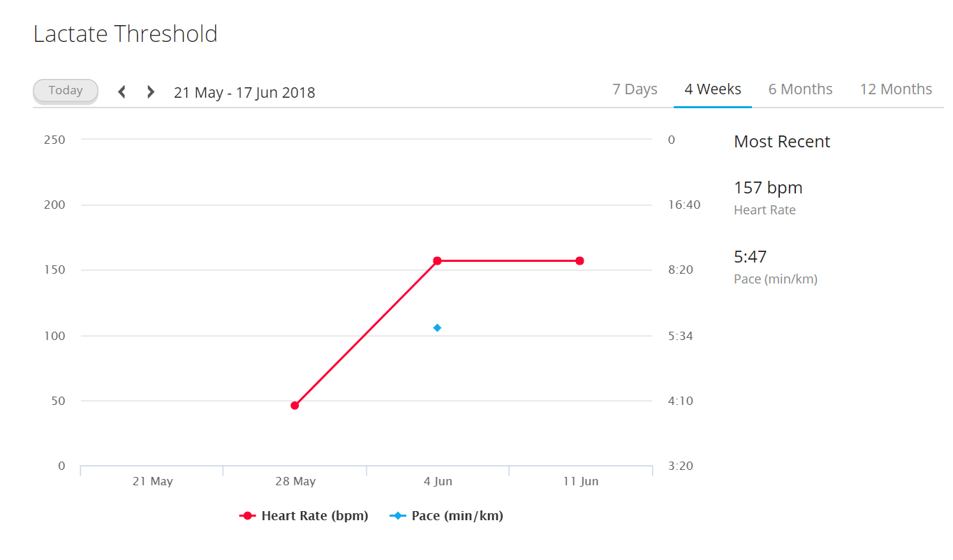Screen dimensions: 953x560
Task: Switch to the 7 Days tab
Action: [635, 89]
